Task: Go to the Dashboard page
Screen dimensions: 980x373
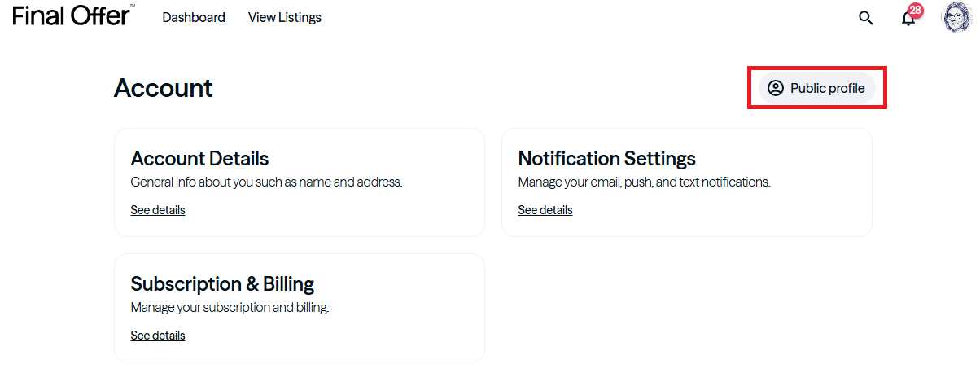Action: coord(194,17)
